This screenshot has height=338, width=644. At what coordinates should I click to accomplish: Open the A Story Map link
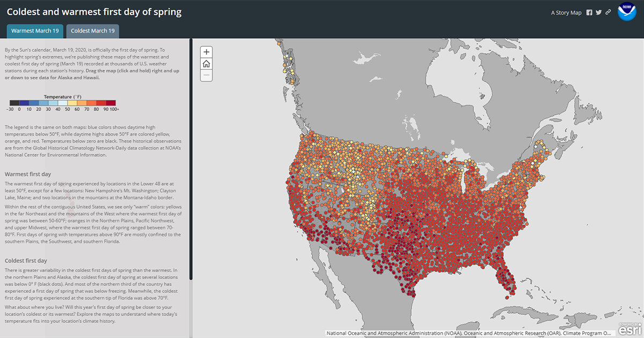tap(566, 12)
